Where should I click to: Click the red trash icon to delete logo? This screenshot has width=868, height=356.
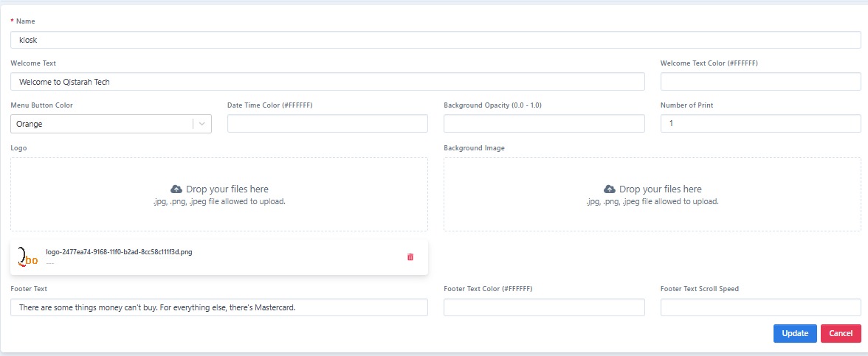(410, 257)
